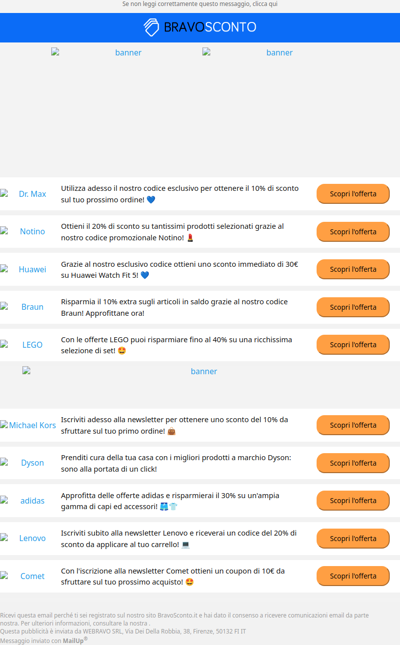Click the BravoSconto logo in header
The width and height of the screenshot is (400, 645).
200,27
